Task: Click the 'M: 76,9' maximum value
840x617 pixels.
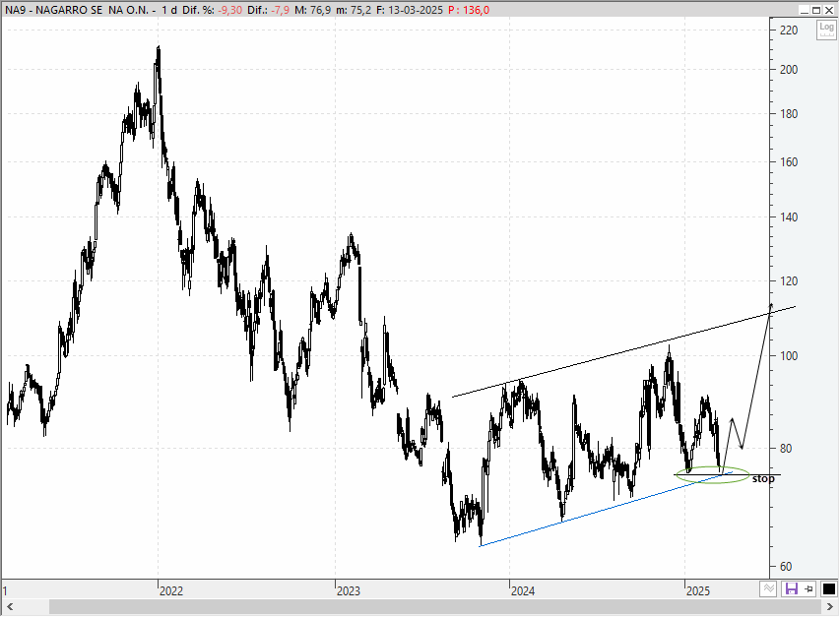Action: pyautogui.click(x=312, y=10)
